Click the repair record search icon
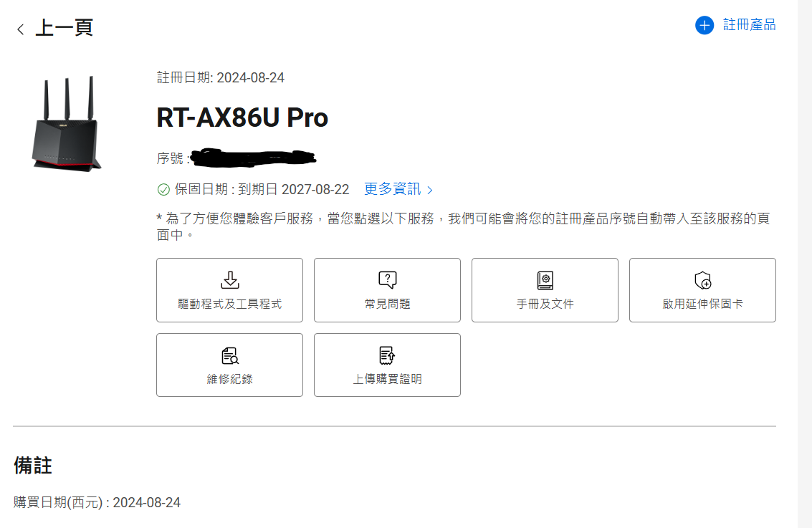Viewport: 812px width, 528px height. click(x=230, y=355)
